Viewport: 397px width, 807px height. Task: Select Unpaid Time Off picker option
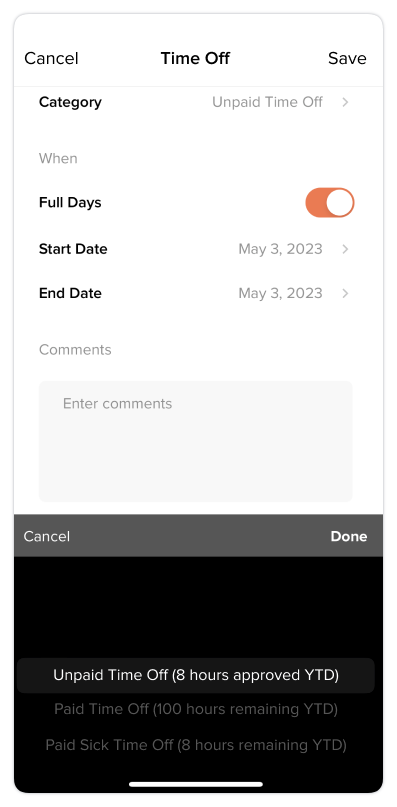pyautogui.click(x=196, y=675)
